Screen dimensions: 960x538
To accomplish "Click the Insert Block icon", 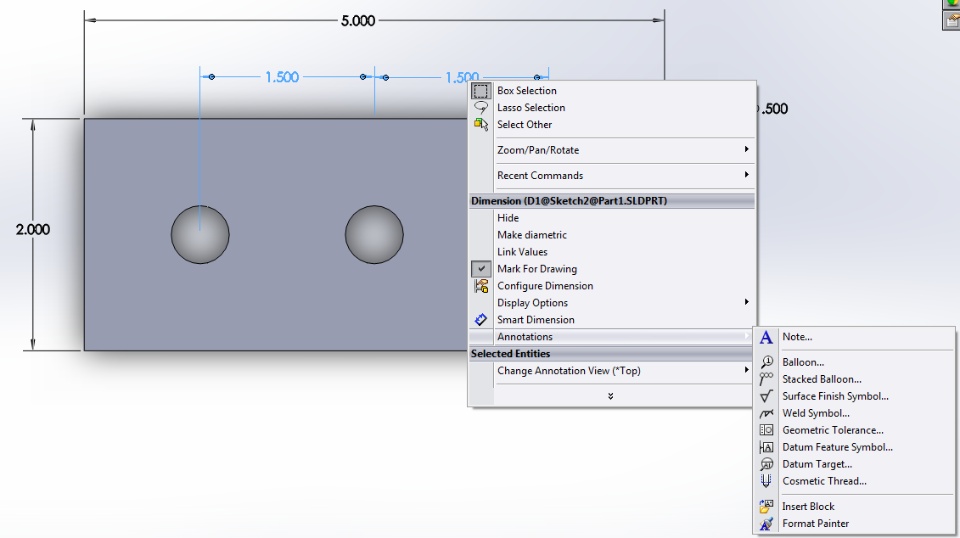I will click(x=766, y=507).
